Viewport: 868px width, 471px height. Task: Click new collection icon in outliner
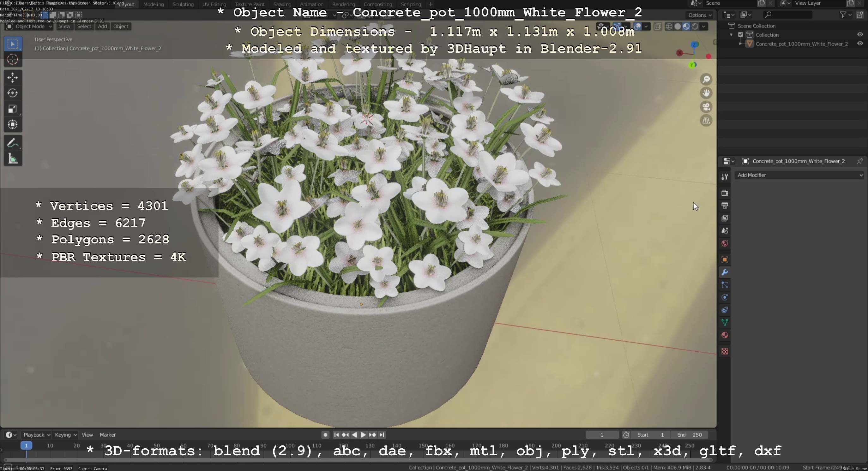point(860,15)
